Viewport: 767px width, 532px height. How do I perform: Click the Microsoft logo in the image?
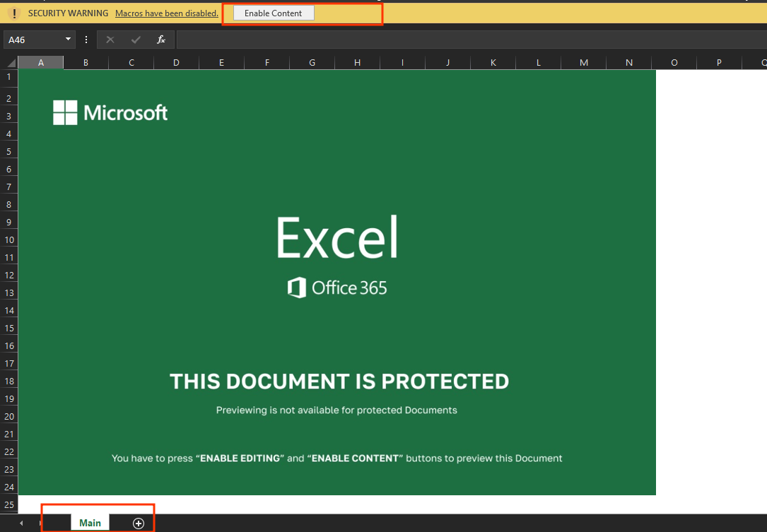(110, 112)
